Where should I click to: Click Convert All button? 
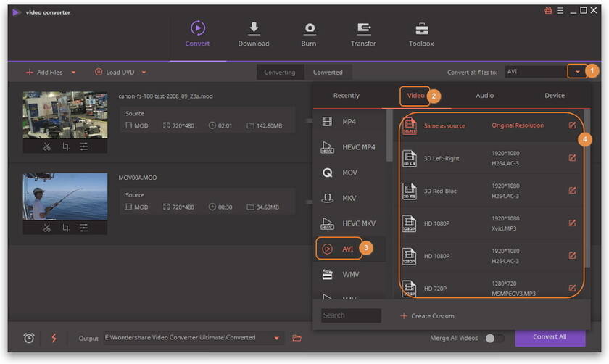click(550, 337)
